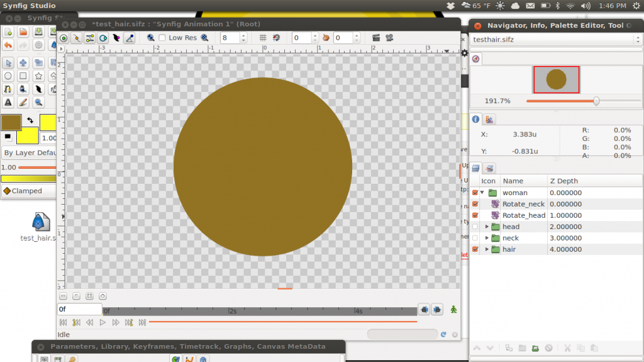
Task: Open a file from toolbox
Action: click(23, 31)
